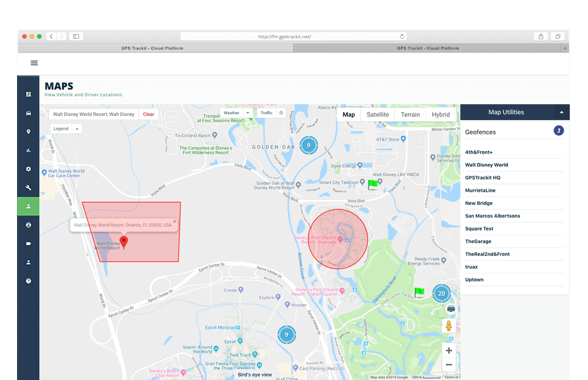Open the video camera icon in sidebar
This screenshot has height=380, width=588.
[x=28, y=244]
